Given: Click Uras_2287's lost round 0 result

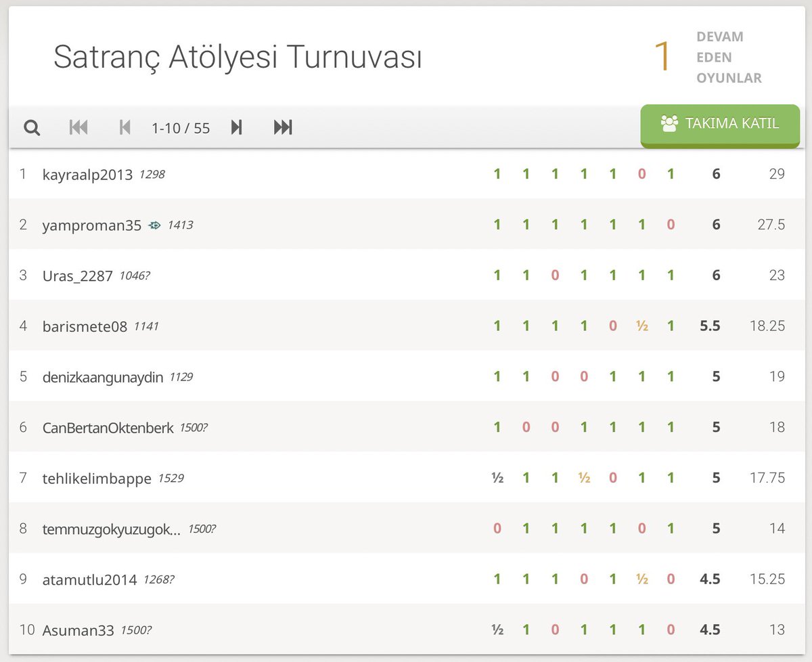Looking at the screenshot, I should (555, 275).
